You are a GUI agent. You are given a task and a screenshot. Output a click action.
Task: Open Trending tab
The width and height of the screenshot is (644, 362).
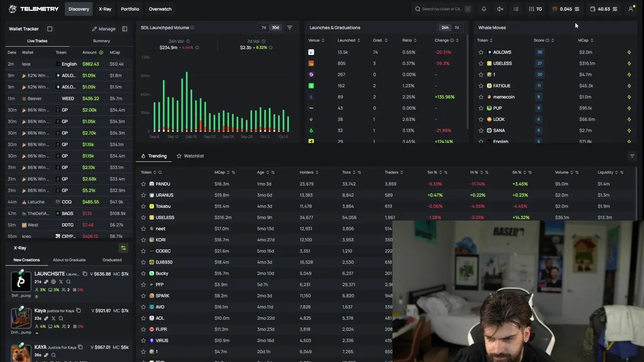coord(154,156)
